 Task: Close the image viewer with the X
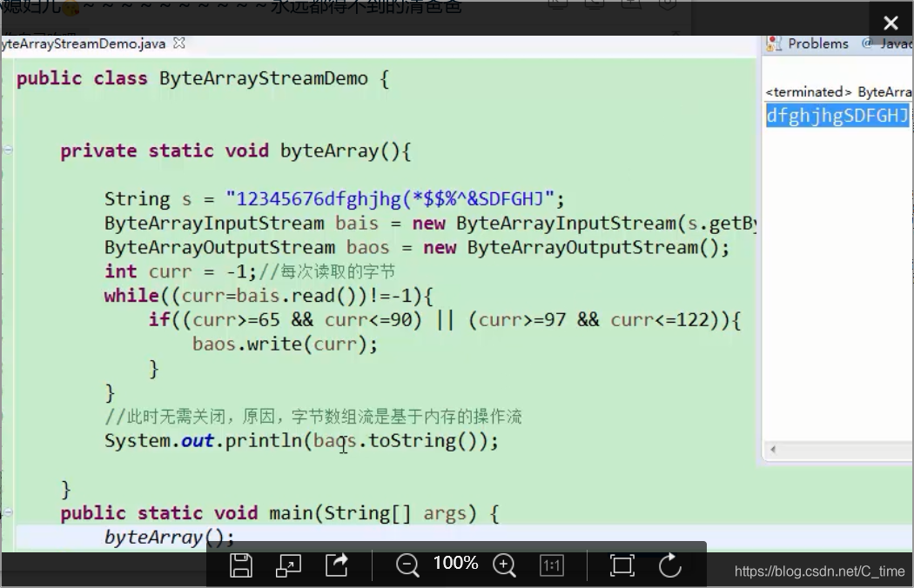(890, 23)
